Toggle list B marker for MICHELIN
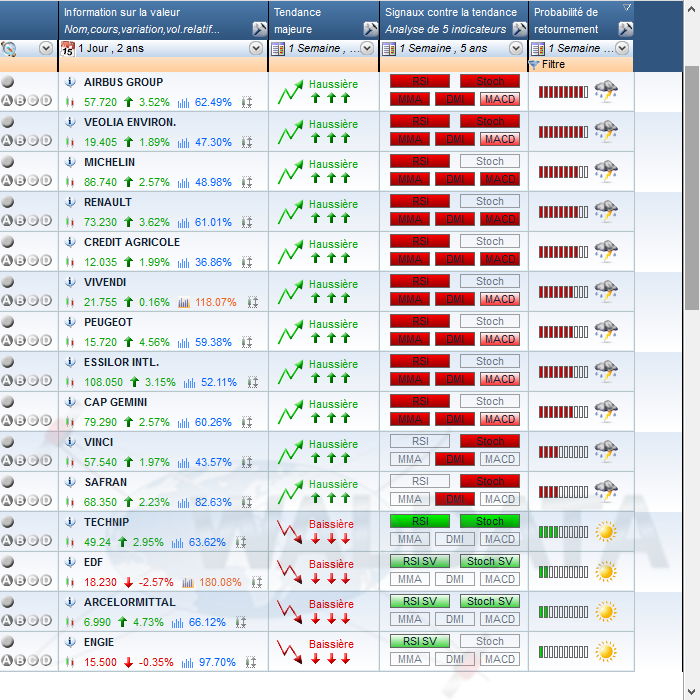The height and width of the screenshot is (700, 700). point(20,181)
